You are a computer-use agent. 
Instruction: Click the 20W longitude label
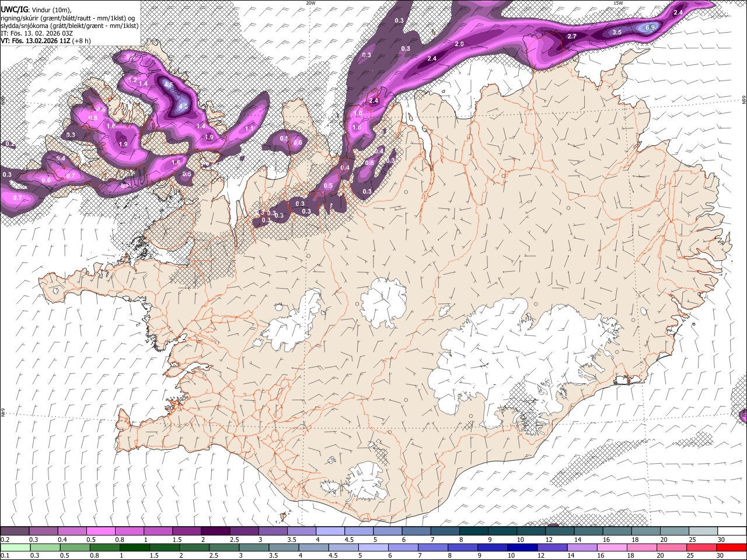310,3
